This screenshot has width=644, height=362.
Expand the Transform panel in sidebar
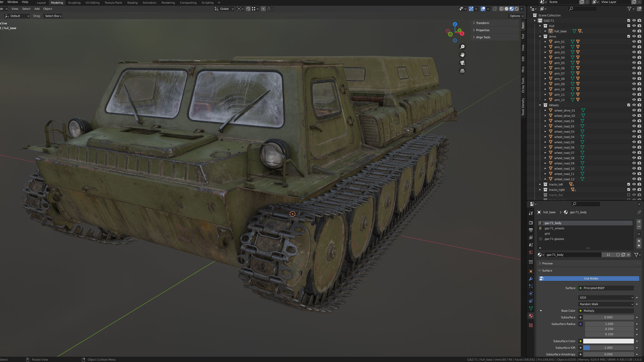(x=482, y=23)
